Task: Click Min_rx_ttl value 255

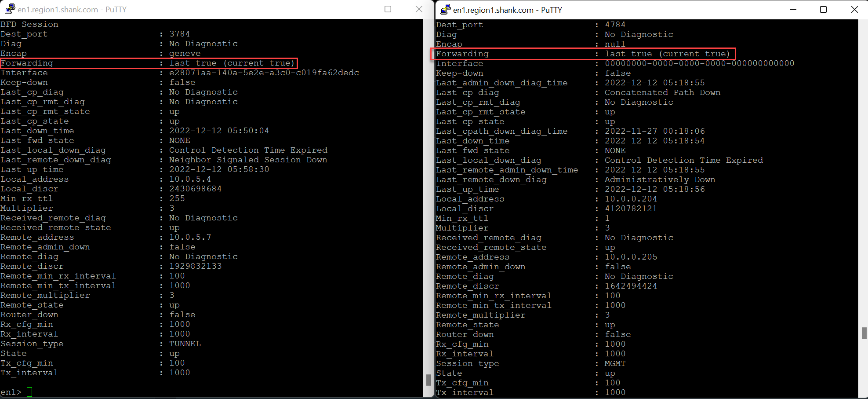Action: (177, 198)
